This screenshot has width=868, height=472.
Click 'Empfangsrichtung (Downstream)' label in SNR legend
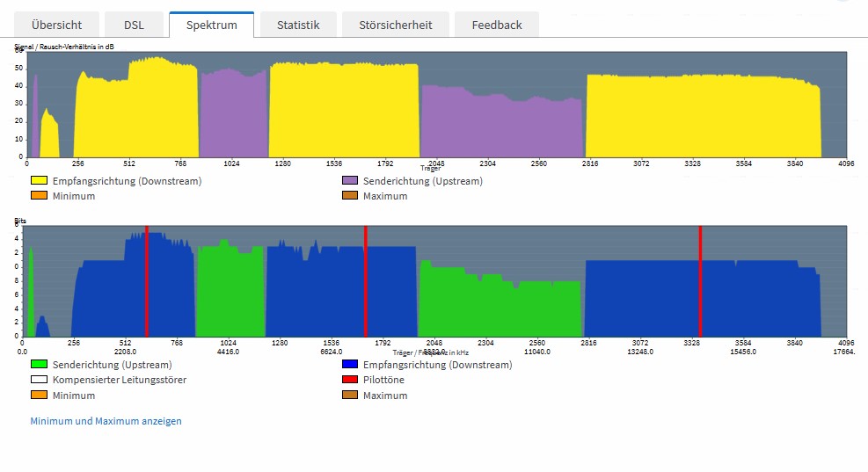click(127, 181)
